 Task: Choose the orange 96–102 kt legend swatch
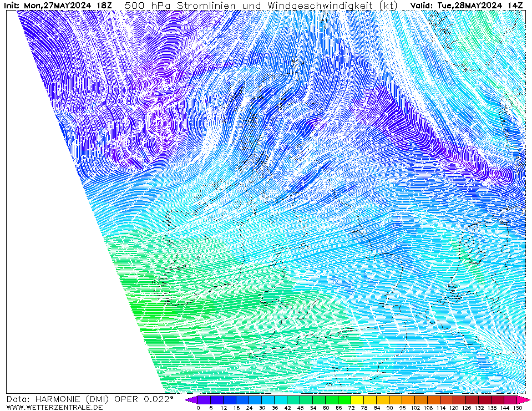point(408,400)
